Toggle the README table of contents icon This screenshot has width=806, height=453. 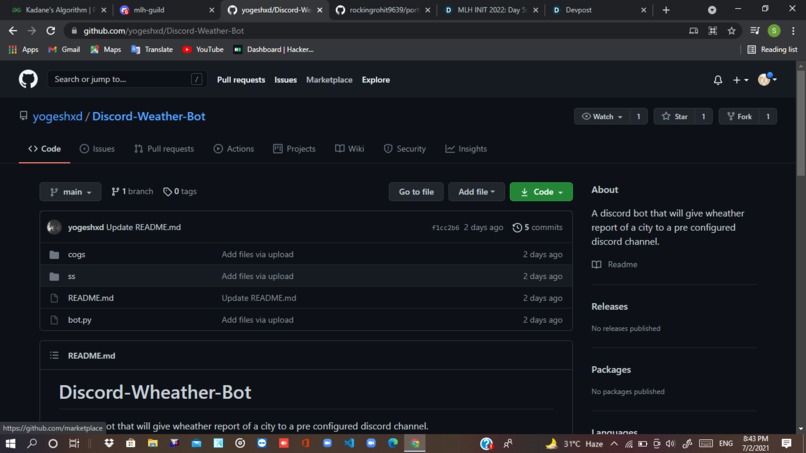(x=54, y=355)
